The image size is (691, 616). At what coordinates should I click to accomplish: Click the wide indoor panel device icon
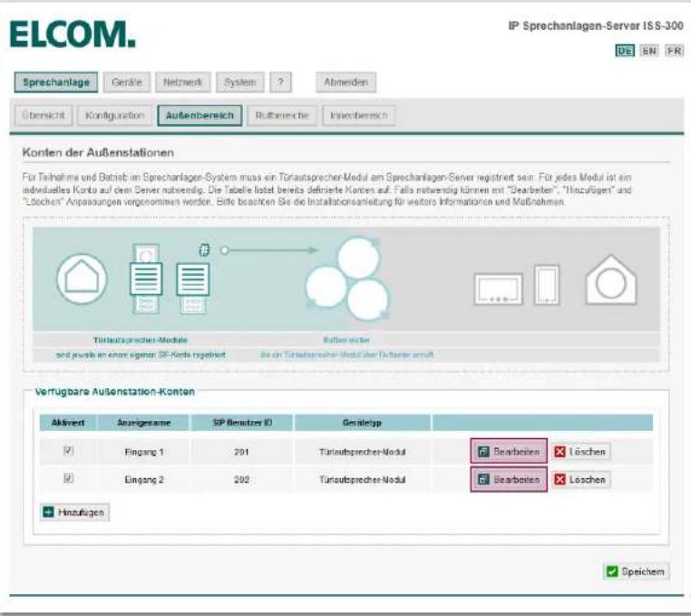pyautogui.click(x=499, y=288)
